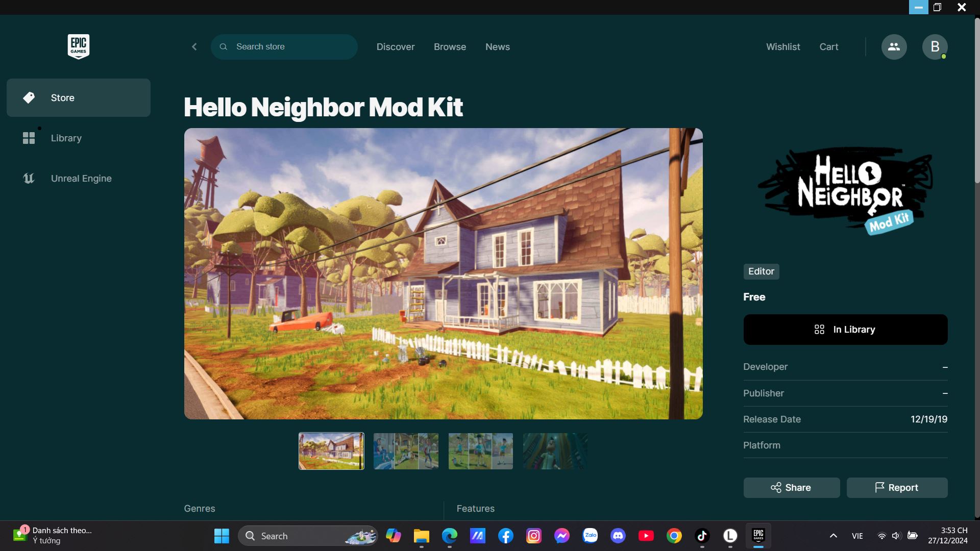Select the second screenshot thumbnail
Image resolution: width=980 pixels, height=551 pixels.
407,451
